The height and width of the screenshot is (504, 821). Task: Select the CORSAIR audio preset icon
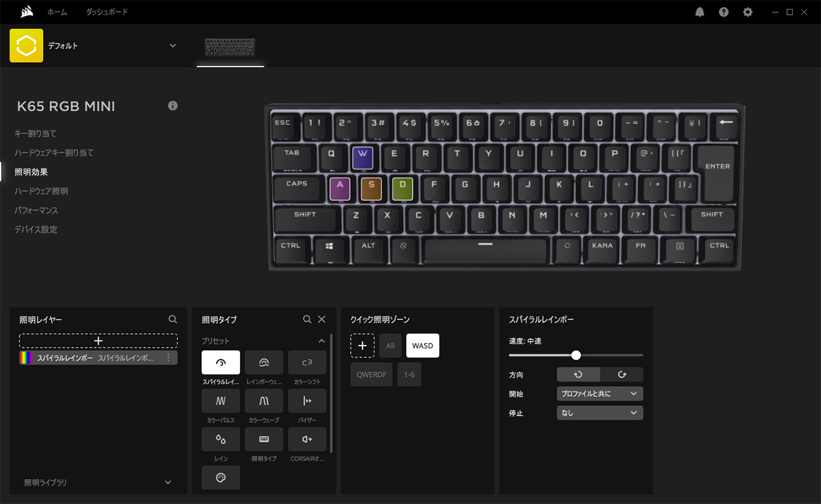pyautogui.click(x=307, y=439)
